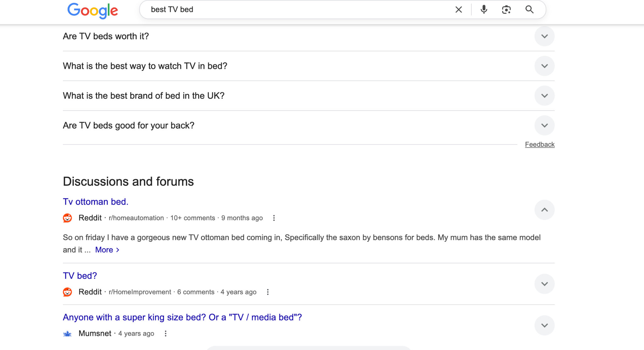Expand the "TV bed?" Reddit discussion

544,284
